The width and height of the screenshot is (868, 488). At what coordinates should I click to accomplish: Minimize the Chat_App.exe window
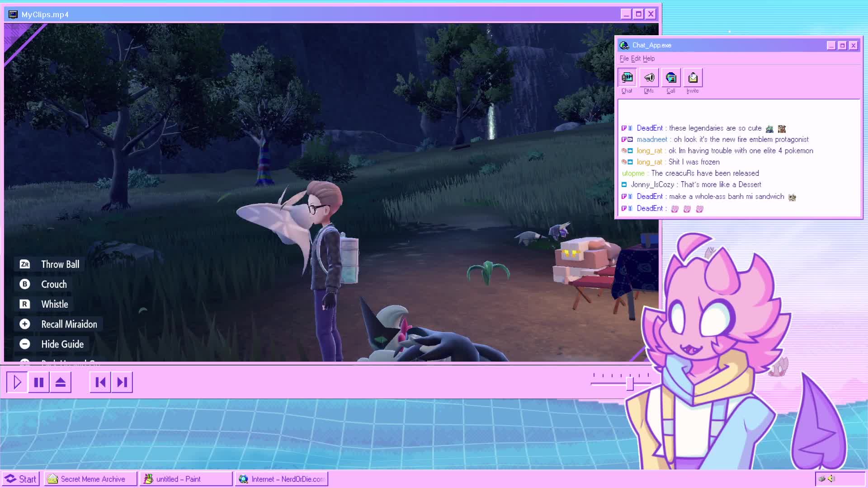pyautogui.click(x=831, y=45)
